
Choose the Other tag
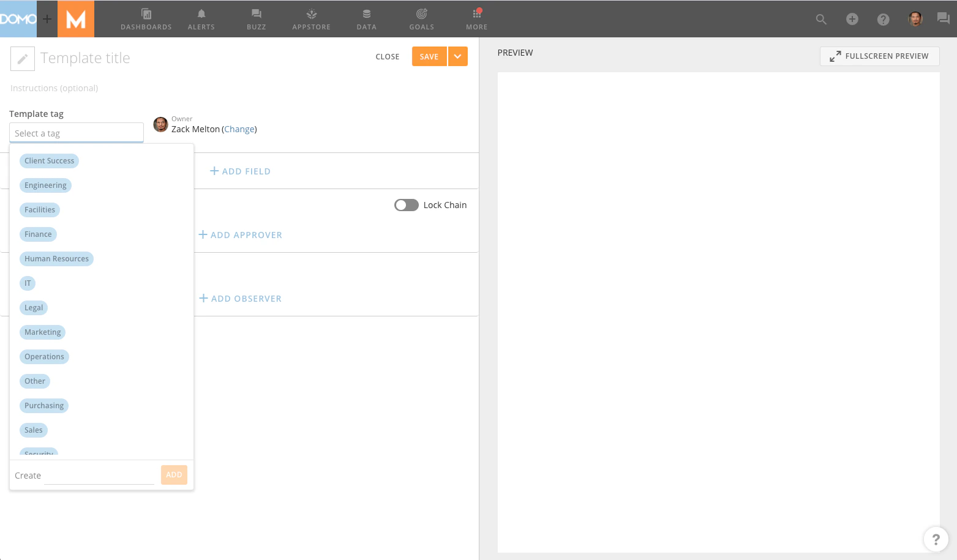point(35,381)
